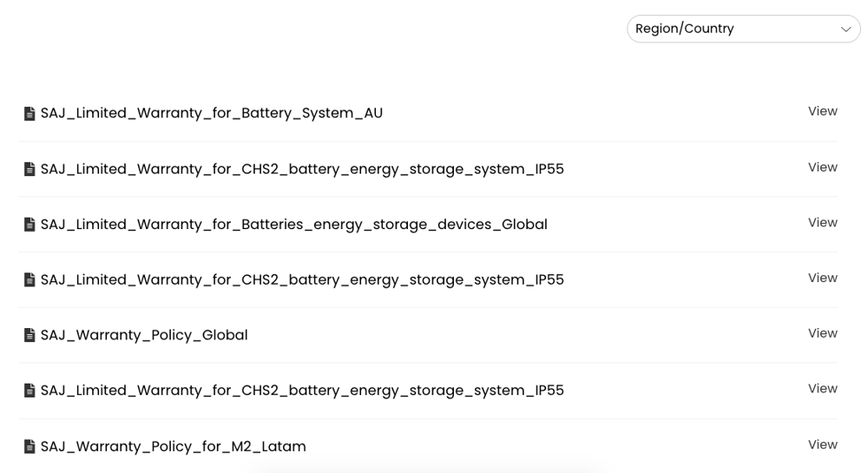Select the Batteries_energy_storage_devices_Global file name
868x473 pixels.
coord(293,224)
